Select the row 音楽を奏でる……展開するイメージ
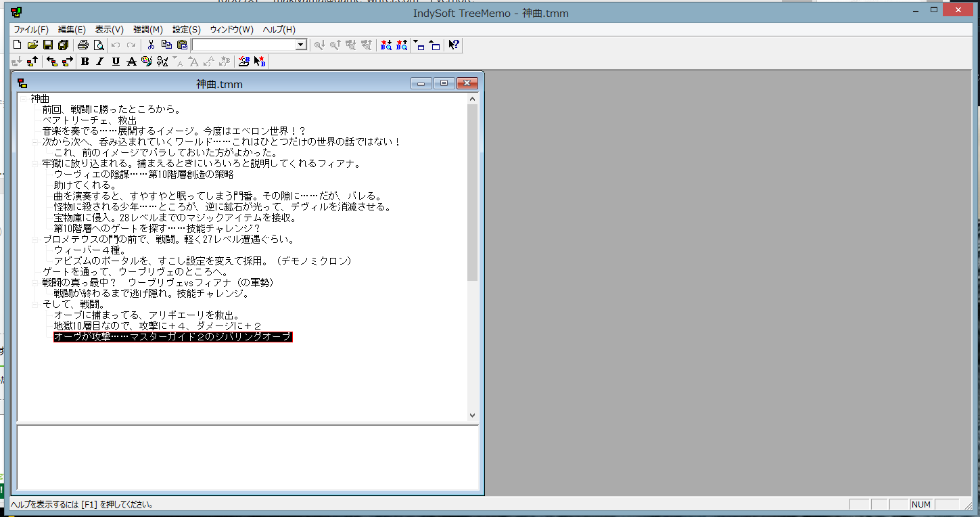This screenshot has height=517, width=980. (x=174, y=131)
